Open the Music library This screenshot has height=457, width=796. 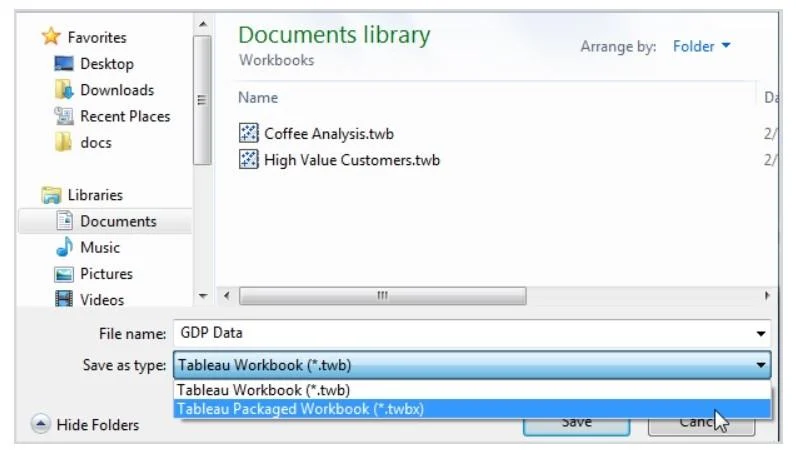100,247
